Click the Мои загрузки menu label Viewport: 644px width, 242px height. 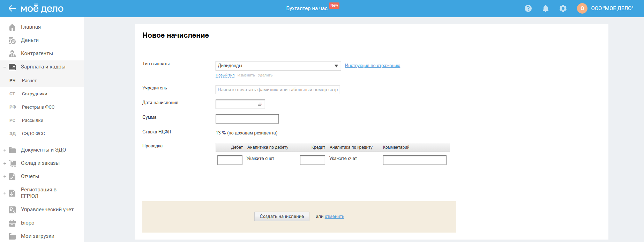[x=38, y=236]
